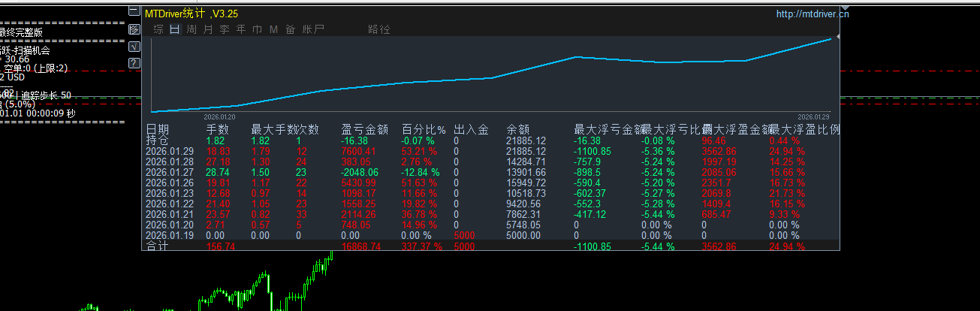Click the 余额 column header
Image resolution: width=980 pixels, height=311 pixels.
[518, 129]
